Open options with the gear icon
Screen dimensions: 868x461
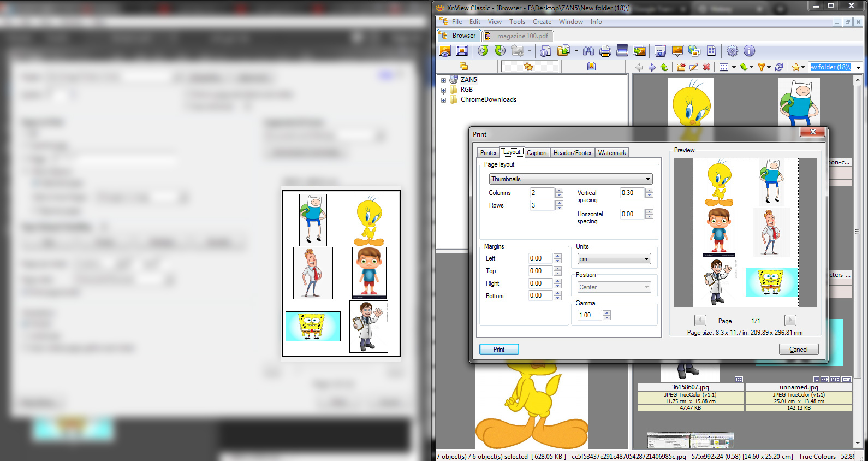tap(732, 51)
